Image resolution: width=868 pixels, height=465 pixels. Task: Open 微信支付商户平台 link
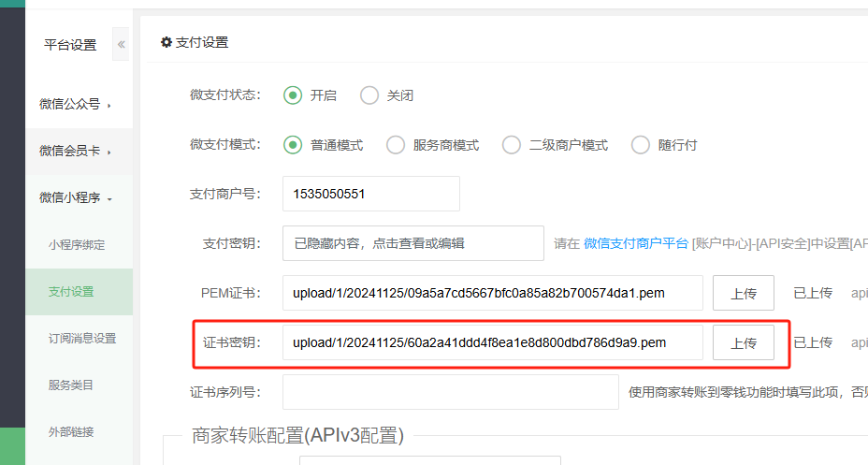[x=635, y=243]
